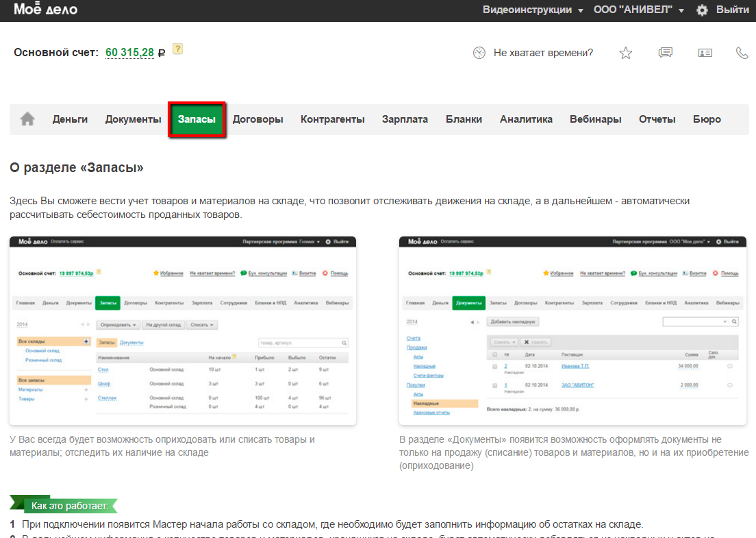Click the account balance 60 315,28 link
This screenshot has height=538, width=756.
click(129, 52)
